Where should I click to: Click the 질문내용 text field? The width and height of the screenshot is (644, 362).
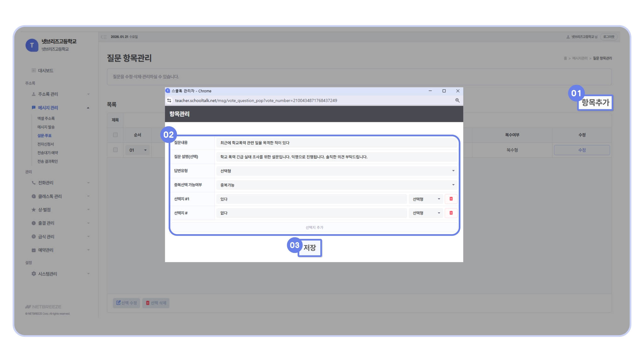point(336,143)
